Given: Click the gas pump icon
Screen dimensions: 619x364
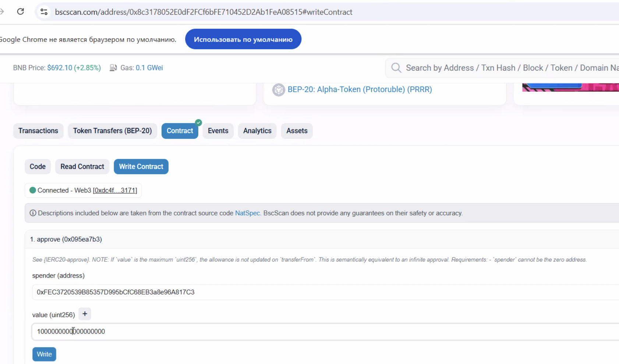Looking at the screenshot, I should [113, 68].
